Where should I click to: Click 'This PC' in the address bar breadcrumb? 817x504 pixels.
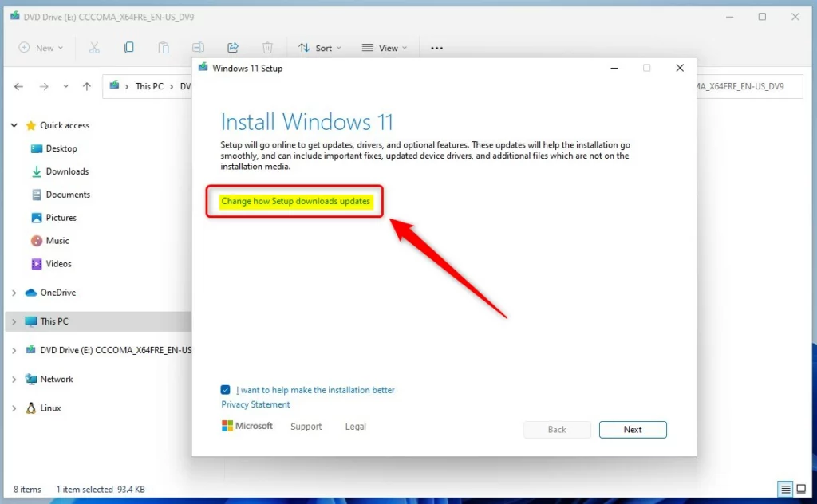pos(149,86)
